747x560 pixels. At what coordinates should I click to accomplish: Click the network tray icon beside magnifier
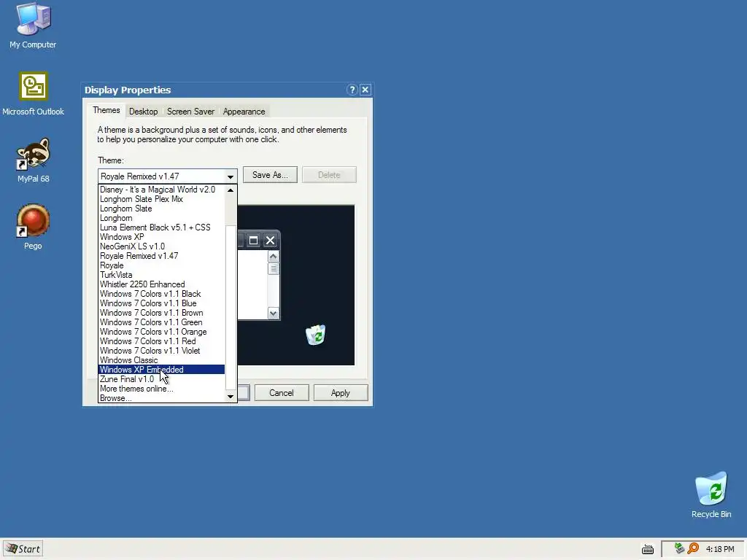[x=679, y=548]
